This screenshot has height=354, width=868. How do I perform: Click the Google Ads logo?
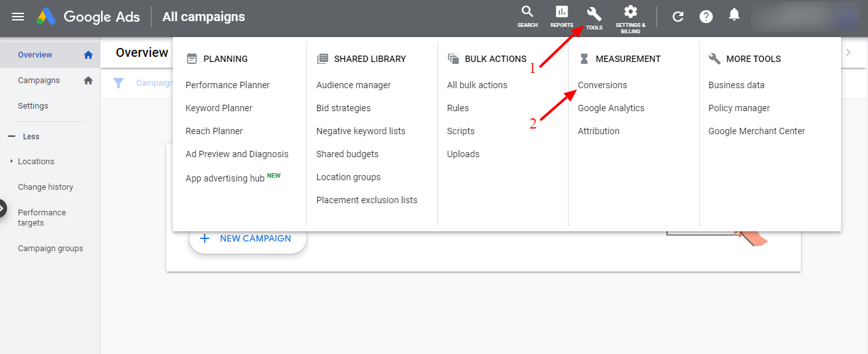point(88,17)
